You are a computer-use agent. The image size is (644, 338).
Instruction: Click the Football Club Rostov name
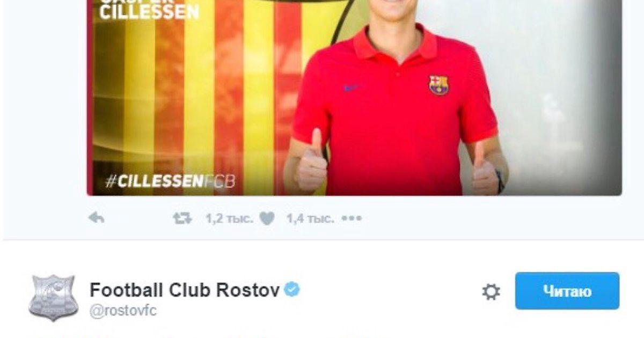185,290
